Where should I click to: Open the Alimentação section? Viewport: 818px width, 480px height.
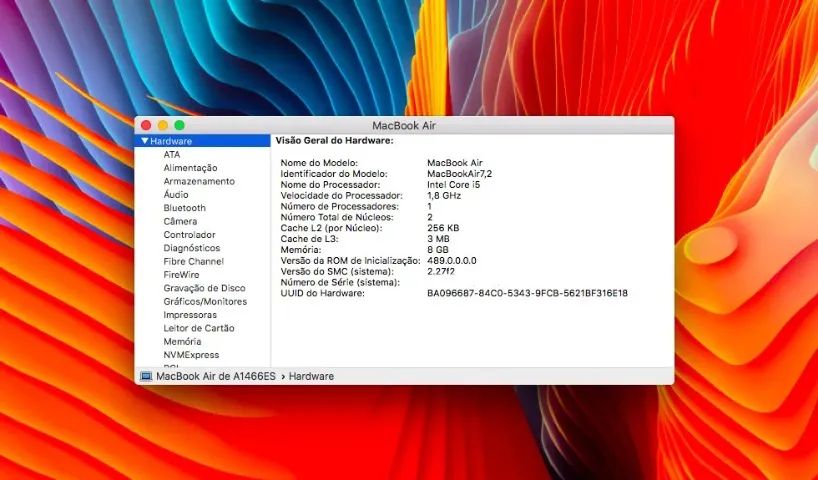[190, 168]
